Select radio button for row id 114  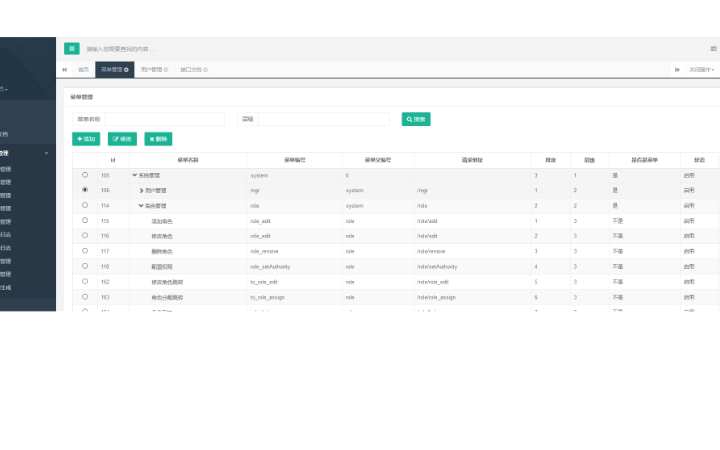(x=85, y=205)
